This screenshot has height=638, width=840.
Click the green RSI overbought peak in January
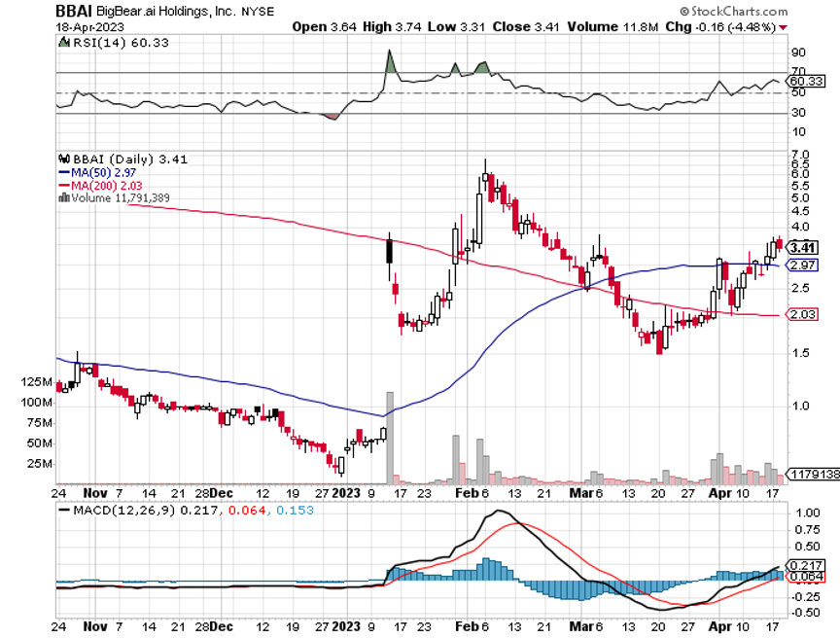390,61
